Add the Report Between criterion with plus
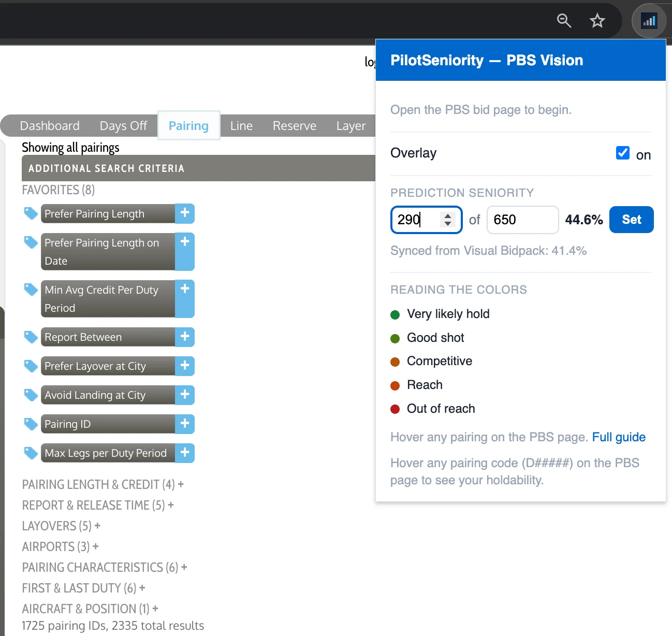Image resolution: width=672 pixels, height=636 pixels. [185, 337]
